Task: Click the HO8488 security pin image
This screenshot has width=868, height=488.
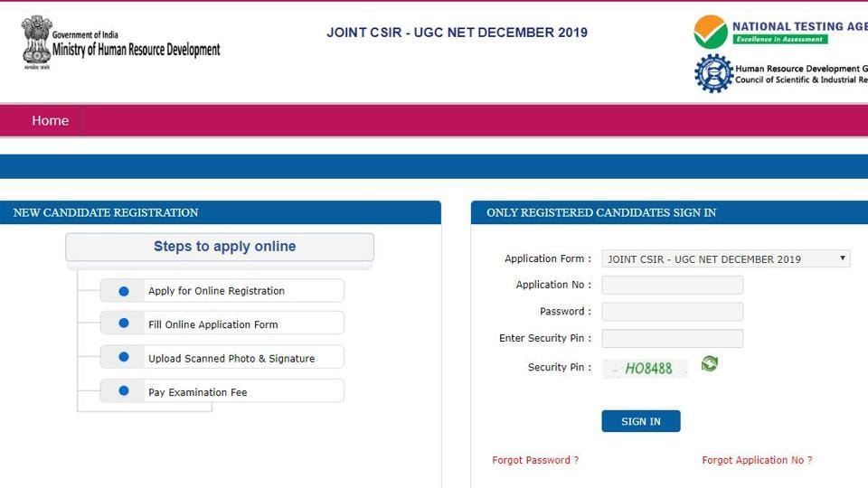Action: [x=646, y=369]
